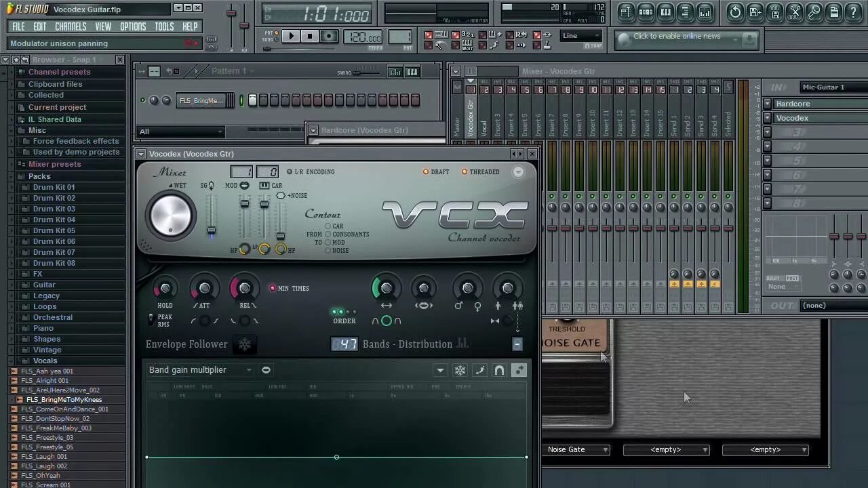The width and height of the screenshot is (868, 488).
Task: Open Vocodex plugin options round arrow button
Action: (518, 172)
